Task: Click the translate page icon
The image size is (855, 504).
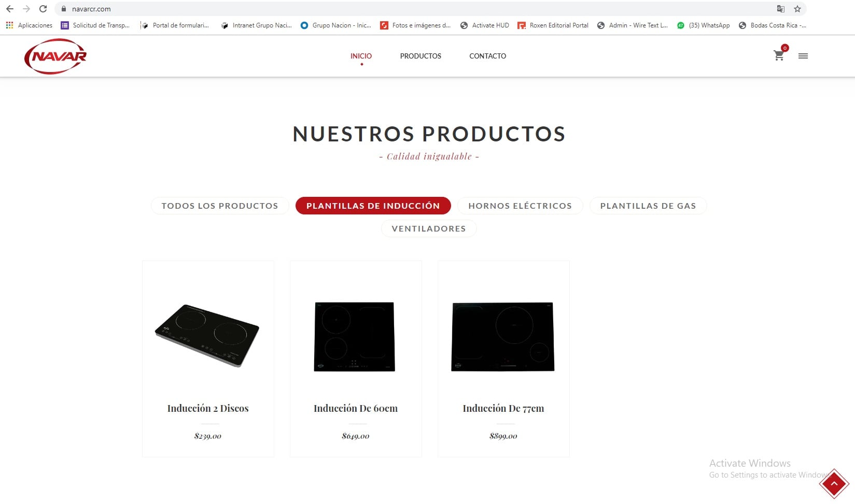Action: (x=781, y=9)
